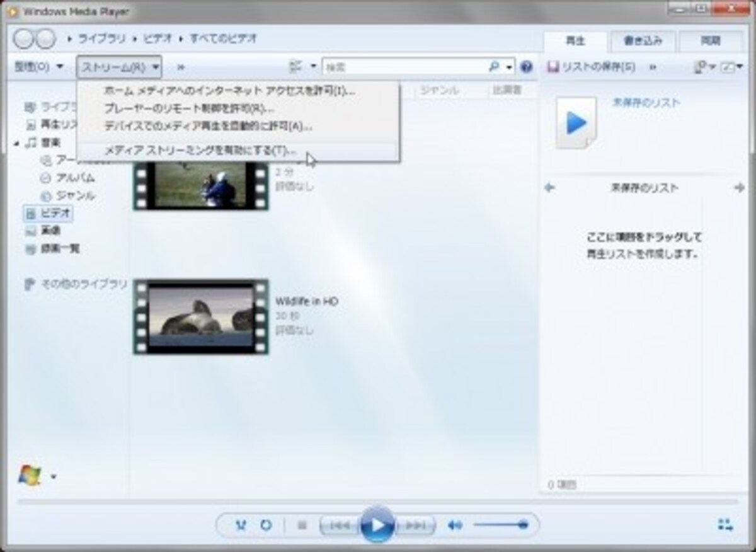Click the Forward navigation button
756x552 pixels.
pos(45,39)
